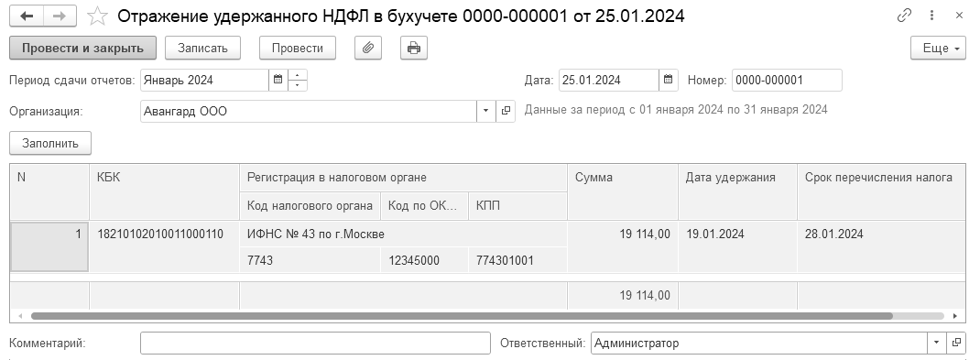Expand the Организация dropdown list

[x=486, y=111]
